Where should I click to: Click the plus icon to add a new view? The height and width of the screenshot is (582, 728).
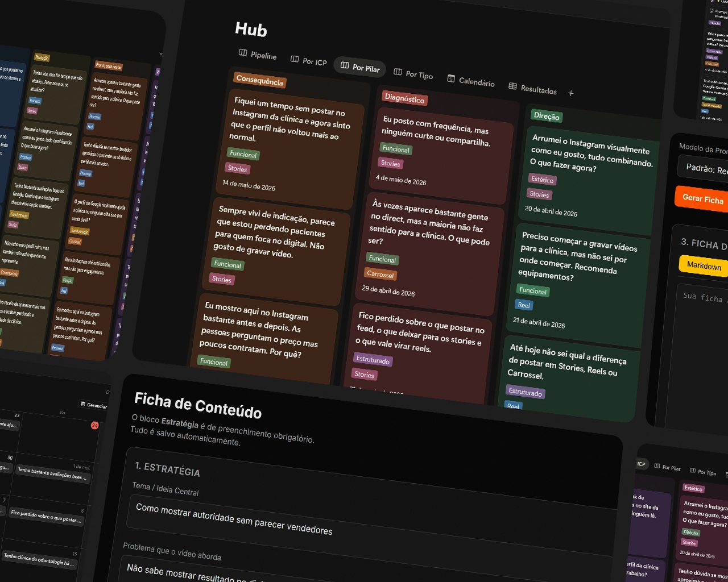tap(571, 93)
